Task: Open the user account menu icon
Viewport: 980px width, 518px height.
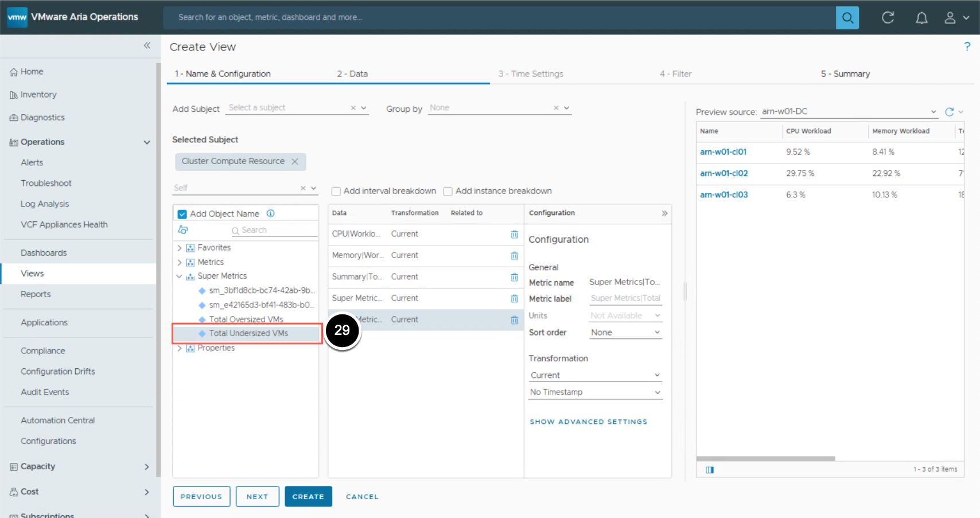Action: point(950,18)
